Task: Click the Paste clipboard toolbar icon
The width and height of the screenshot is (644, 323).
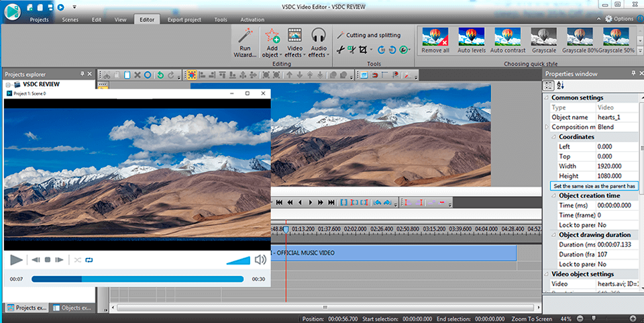Action: [x=127, y=75]
